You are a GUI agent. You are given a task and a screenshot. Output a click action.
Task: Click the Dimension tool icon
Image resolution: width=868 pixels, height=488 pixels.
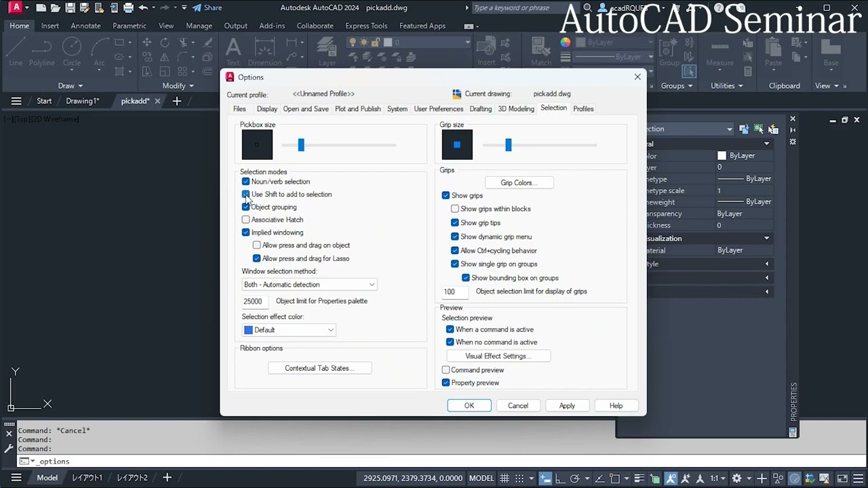[264, 51]
